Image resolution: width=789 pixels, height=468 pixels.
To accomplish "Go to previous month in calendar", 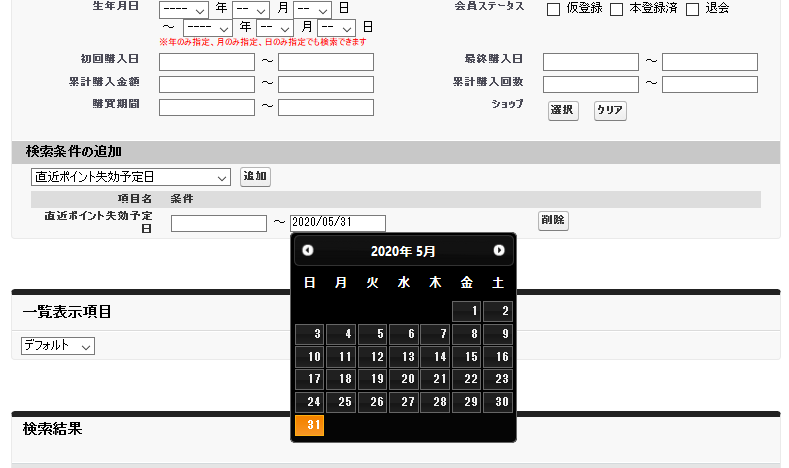I will [308, 250].
